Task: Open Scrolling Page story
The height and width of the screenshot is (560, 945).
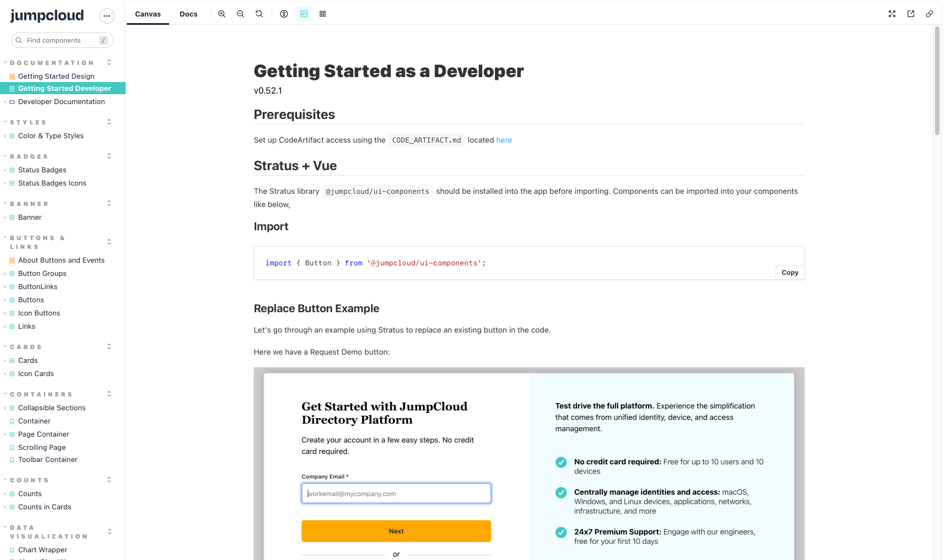Action: point(42,448)
